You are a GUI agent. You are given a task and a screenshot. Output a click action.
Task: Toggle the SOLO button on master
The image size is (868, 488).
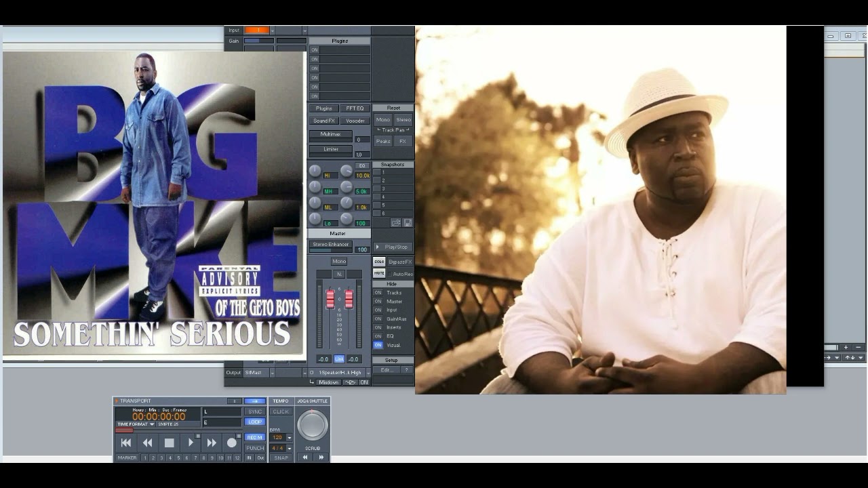[x=379, y=262]
